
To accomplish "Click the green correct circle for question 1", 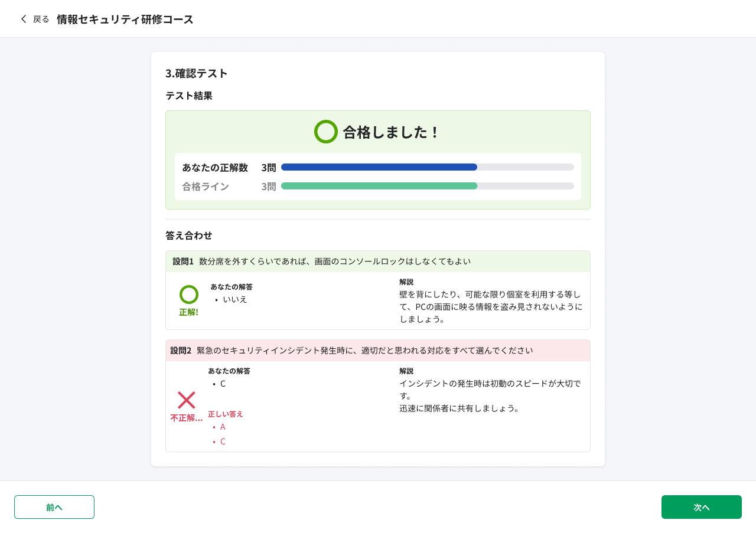I will tap(189, 295).
